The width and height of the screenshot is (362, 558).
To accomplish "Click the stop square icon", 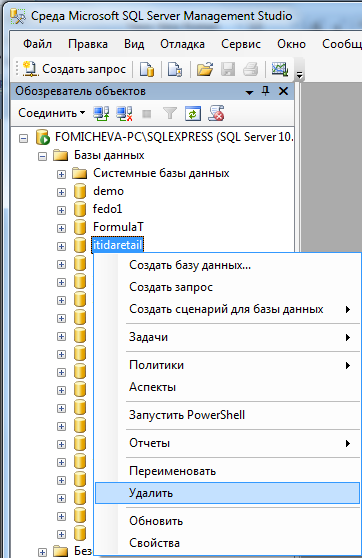I will [147, 114].
